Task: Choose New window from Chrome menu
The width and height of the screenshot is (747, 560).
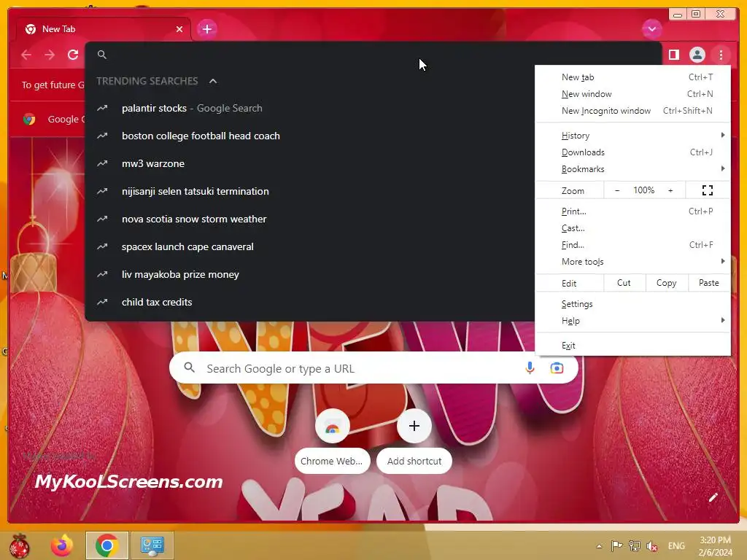Action: (632, 94)
